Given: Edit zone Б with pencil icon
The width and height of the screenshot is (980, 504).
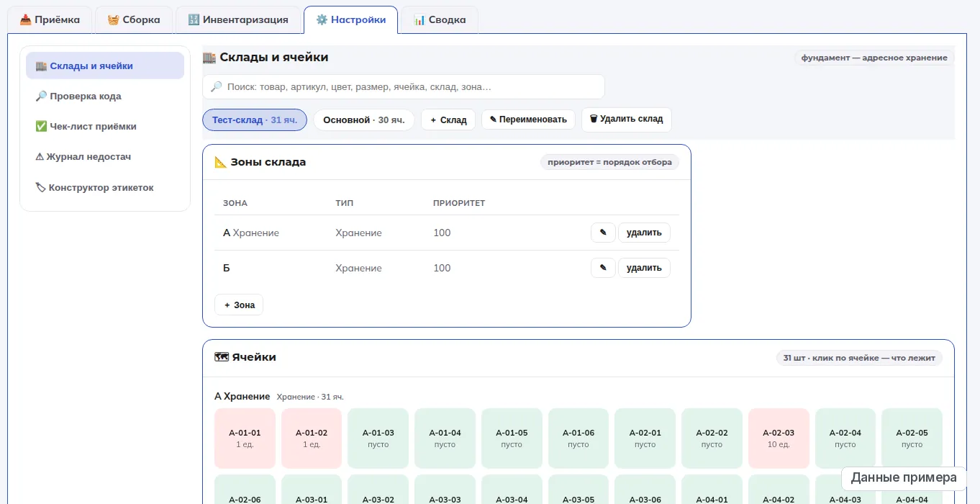Looking at the screenshot, I should click(603, 268).
